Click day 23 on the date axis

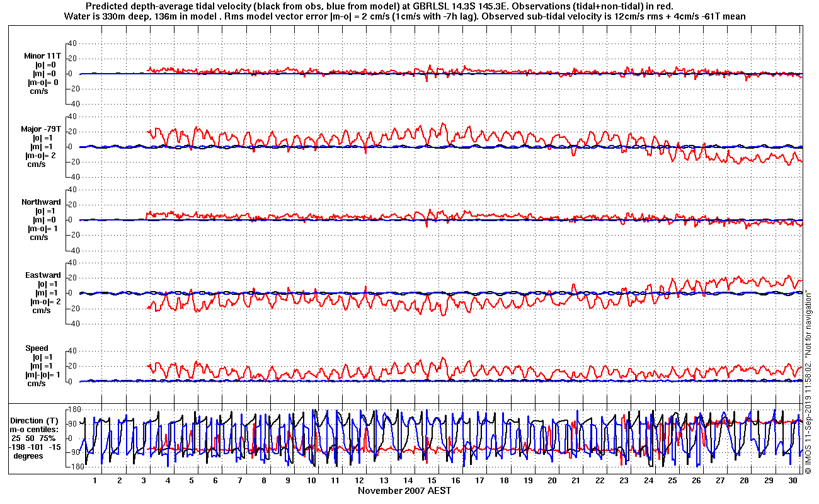624,481
